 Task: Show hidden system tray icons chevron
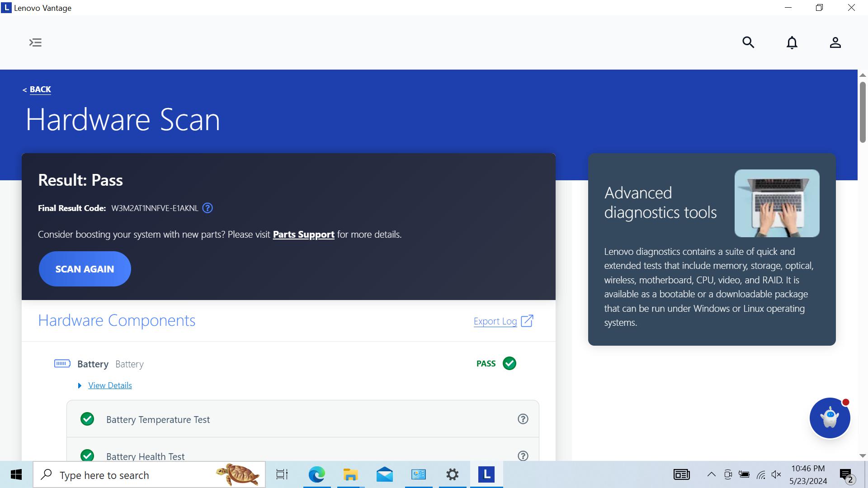711,474
